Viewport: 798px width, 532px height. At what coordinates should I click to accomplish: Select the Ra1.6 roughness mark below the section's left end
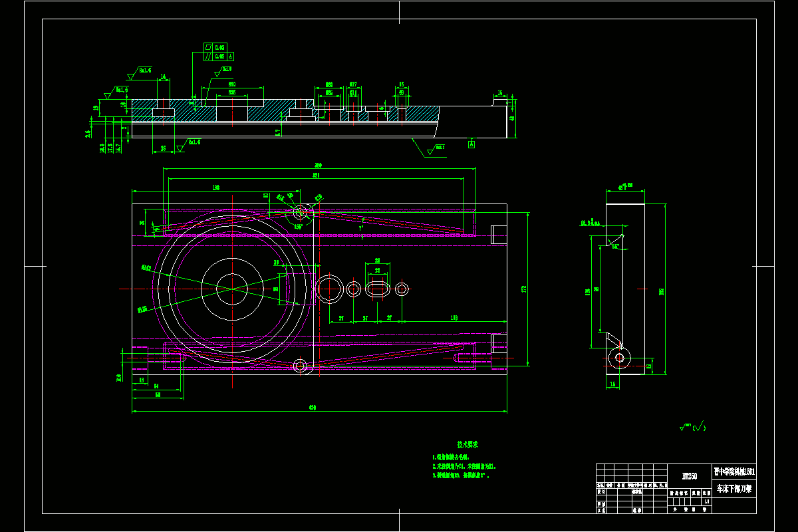point(194,142)
